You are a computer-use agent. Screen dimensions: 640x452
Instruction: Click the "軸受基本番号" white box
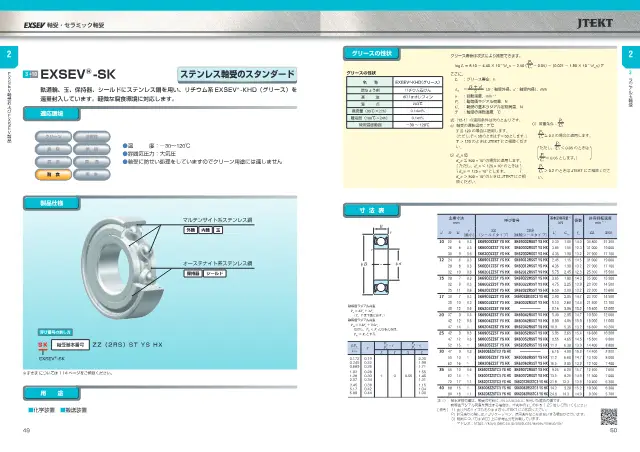point(70,345)
